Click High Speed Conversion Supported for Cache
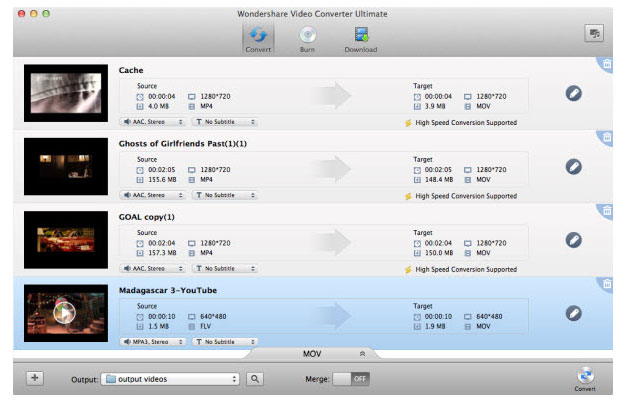 (x=466, y=123)
